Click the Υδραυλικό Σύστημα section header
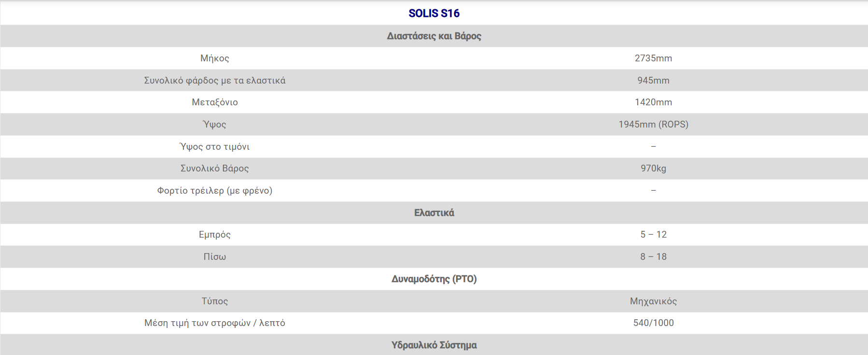 [434, 345]
